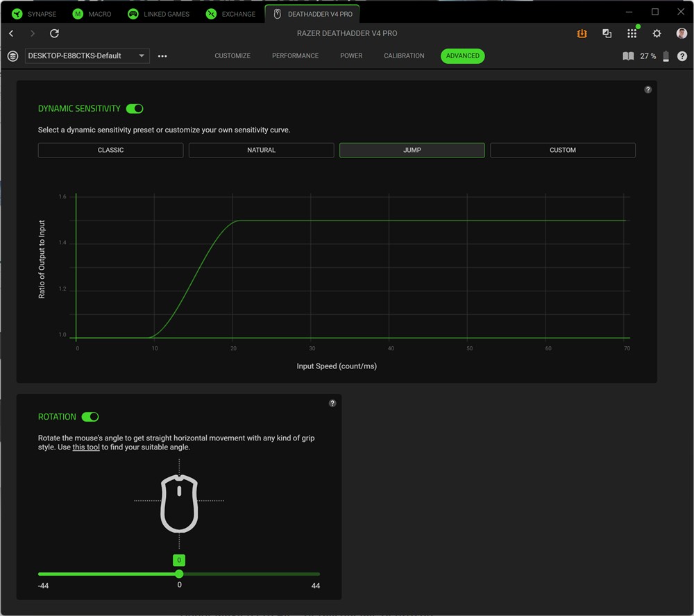The image size is (694, 616).
Task: Open the Calibration tab
Action: pyautogui.click(x=404, y=56)
